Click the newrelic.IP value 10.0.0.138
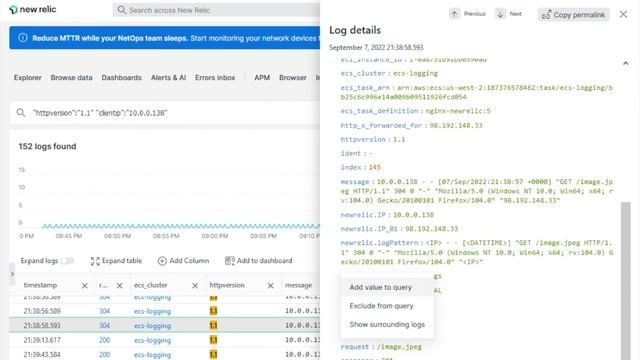640x360 pixels. [x=413, y=215]
